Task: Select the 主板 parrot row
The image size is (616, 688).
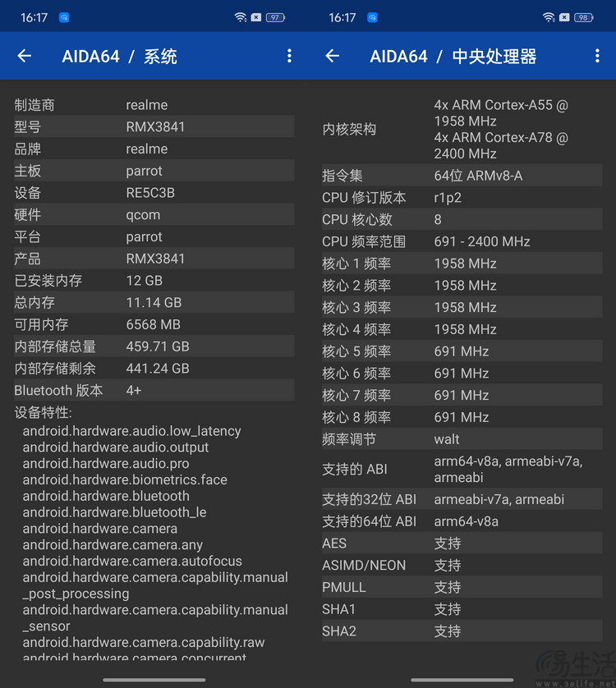Action: [x=154, y=170]
